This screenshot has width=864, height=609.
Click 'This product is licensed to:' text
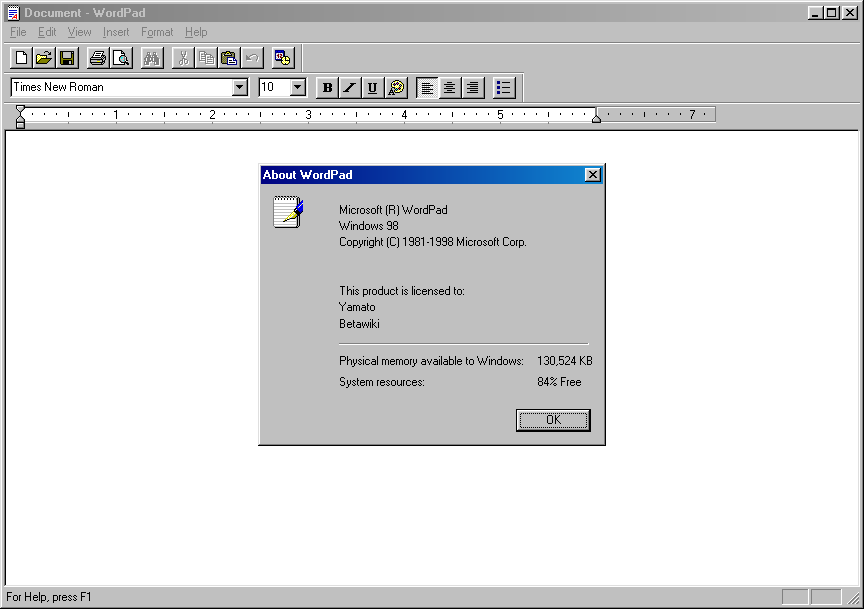click(x=402, y=291)
